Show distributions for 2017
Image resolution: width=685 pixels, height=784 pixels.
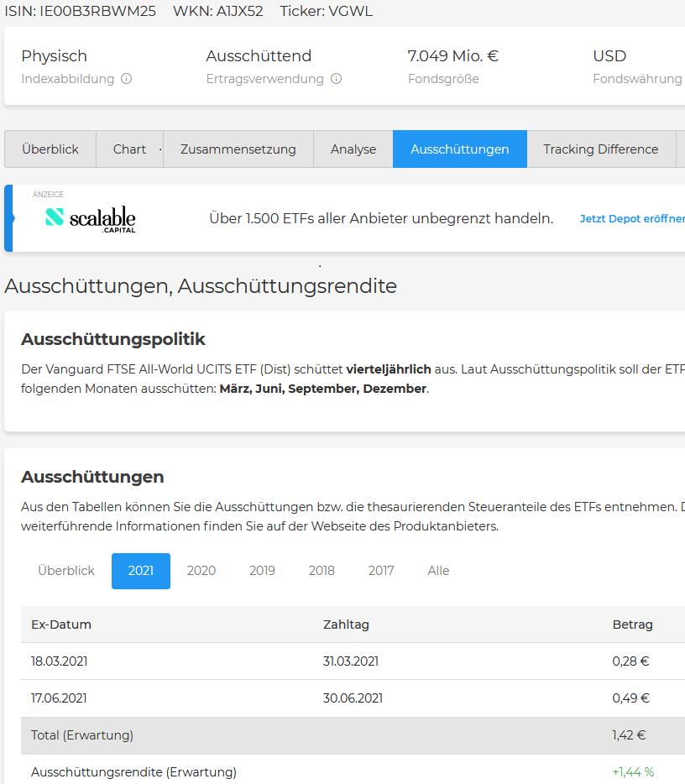(381, 571)
